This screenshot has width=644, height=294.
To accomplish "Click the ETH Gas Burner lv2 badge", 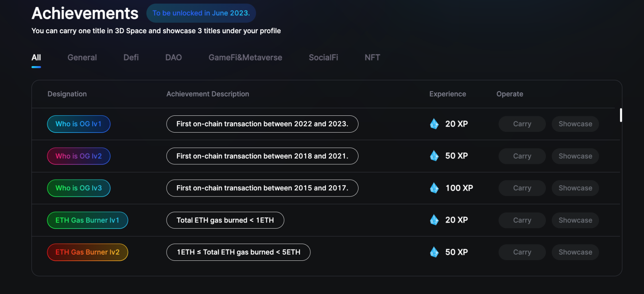I will click(87, 252).
